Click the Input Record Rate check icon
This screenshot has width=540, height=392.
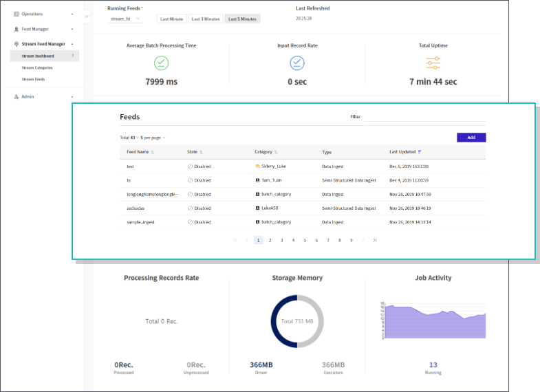coord(297,63)
